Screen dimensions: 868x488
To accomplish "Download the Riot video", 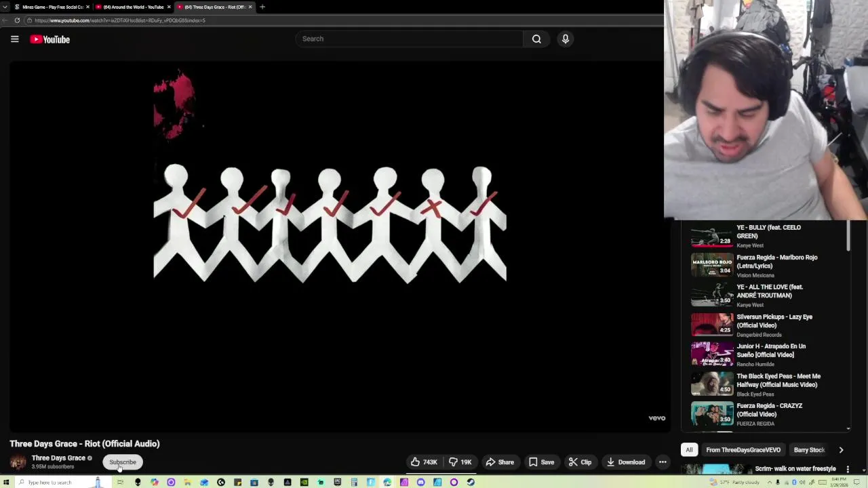I will coord(626,462).
